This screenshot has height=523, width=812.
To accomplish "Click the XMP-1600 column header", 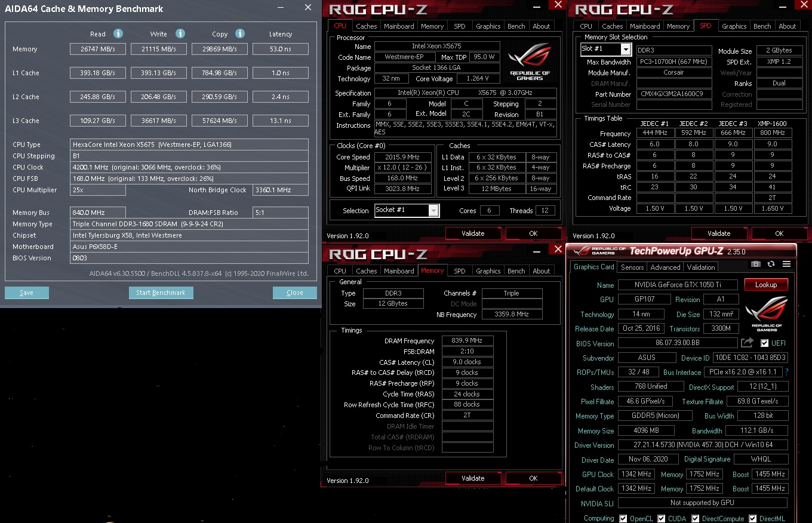I will (x=773, y=124).
